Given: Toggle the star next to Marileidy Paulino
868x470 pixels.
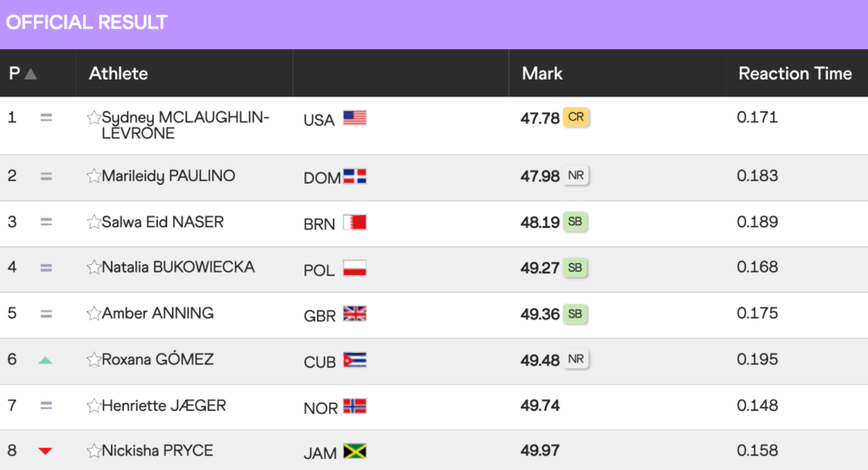Looking at the screenshot, I should click(x=93, y=176).
